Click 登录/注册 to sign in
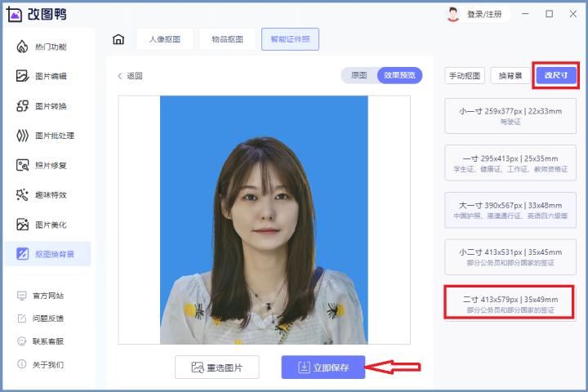This screenshot has width=588, height=392. 484,14
